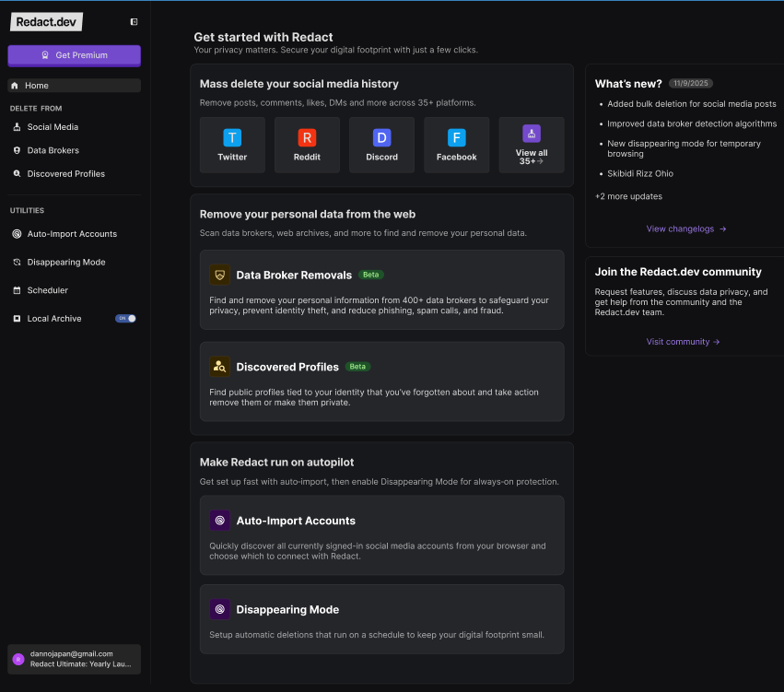Click 'New disappearing mode for temporary browsing'
This screenshot has height=692, width=784.
684,148
